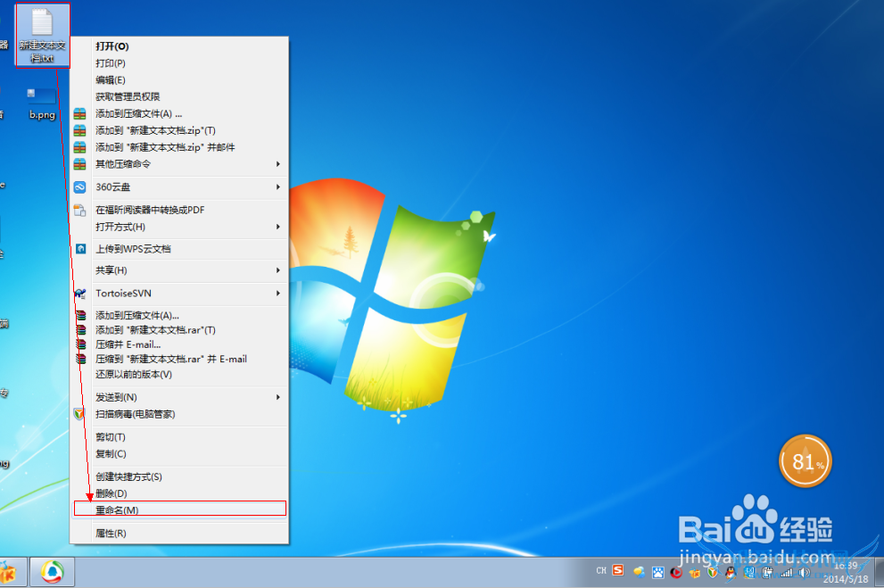
Task: Choose 剪切(T) to cut the file
Action: (179, 437)
